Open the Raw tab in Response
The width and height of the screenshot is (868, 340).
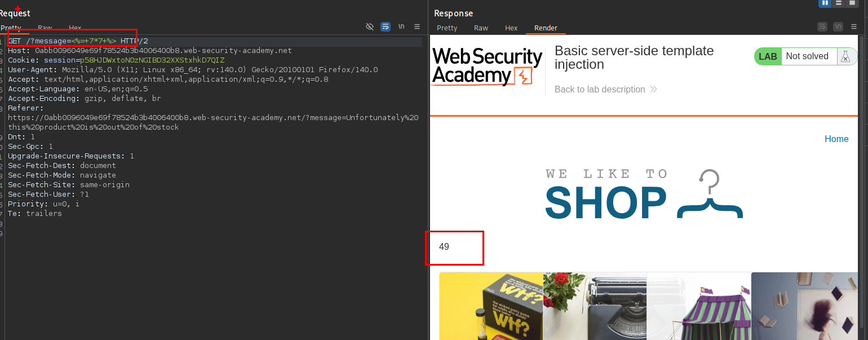pyautogui.click(x=481, y=28)
